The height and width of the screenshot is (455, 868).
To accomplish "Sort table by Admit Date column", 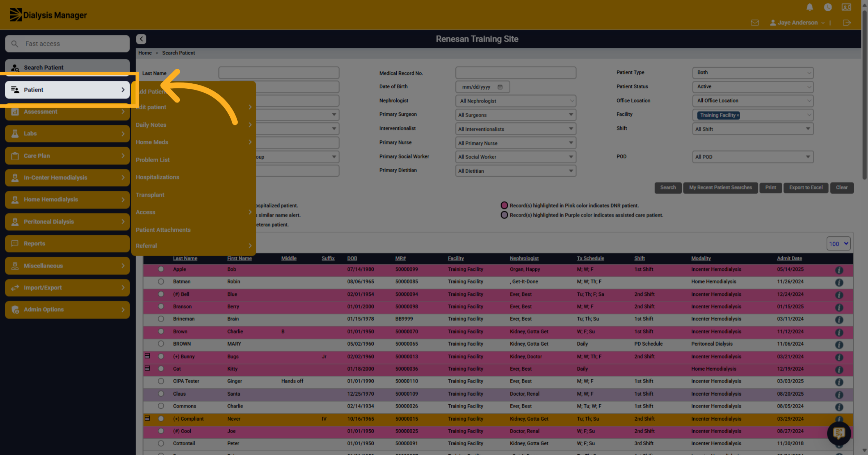I will (789, 258).
